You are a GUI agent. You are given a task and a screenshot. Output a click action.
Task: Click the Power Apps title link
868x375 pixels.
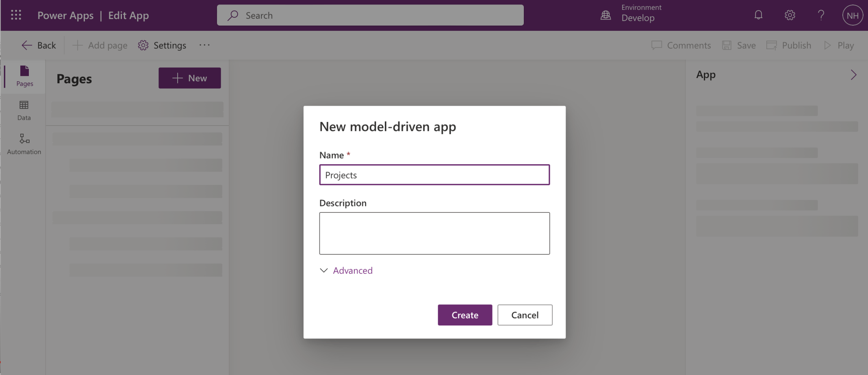[x=65, y=15]
